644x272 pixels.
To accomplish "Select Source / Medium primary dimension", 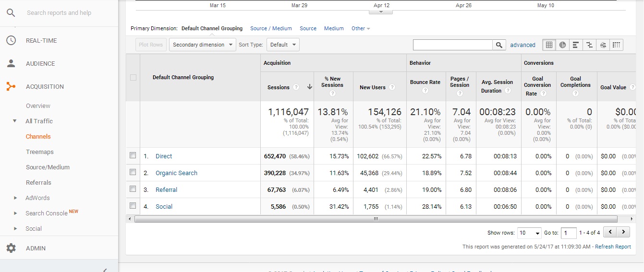I will point(271,28).
